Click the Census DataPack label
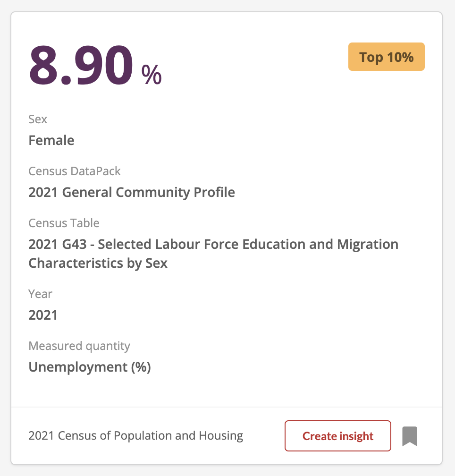455x476 pixels. [74, 171]
